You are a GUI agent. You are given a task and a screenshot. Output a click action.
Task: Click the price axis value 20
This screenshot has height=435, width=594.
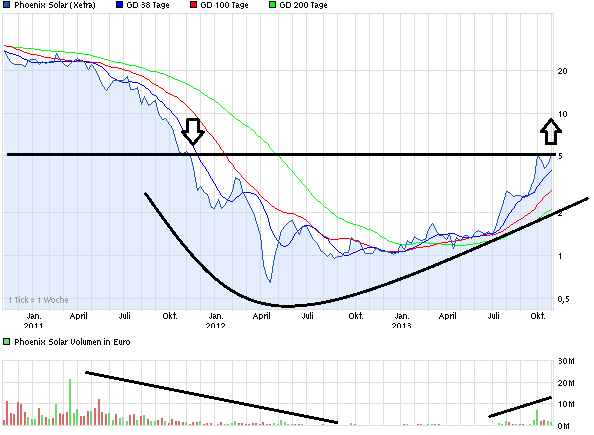[x=563, y=71]
